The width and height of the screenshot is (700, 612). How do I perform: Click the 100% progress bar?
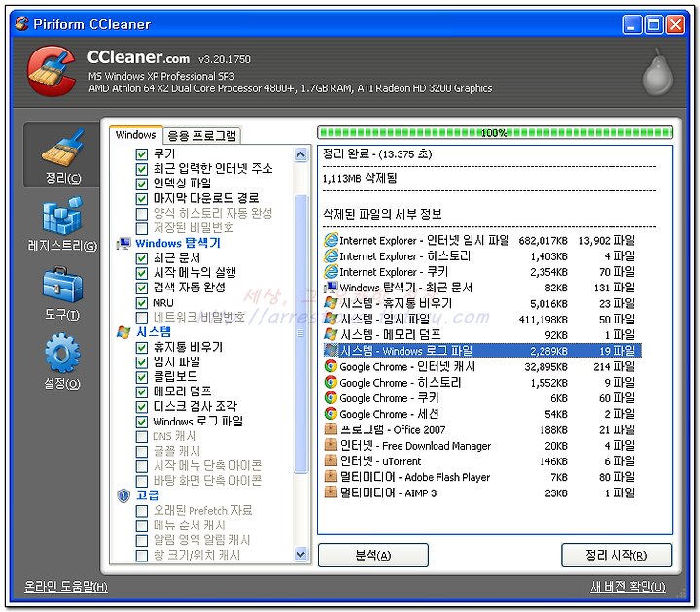pos(495,132)
